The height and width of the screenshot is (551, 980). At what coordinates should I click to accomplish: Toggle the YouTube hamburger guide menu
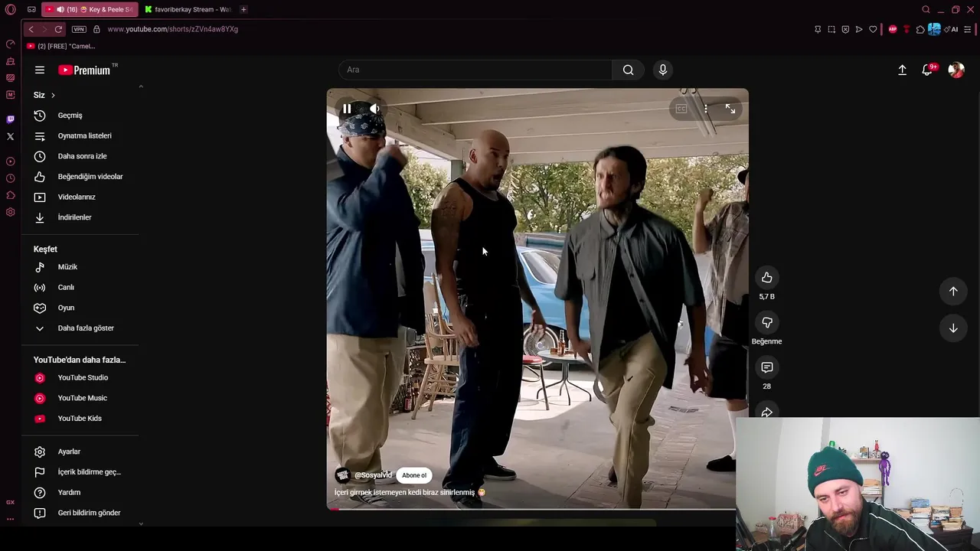(40, 70)
